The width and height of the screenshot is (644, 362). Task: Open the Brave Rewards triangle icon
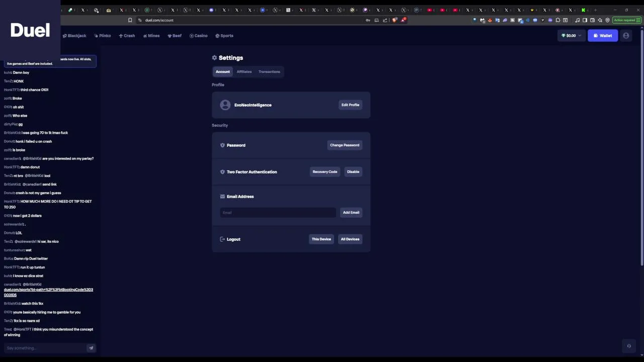pos(404,20)
